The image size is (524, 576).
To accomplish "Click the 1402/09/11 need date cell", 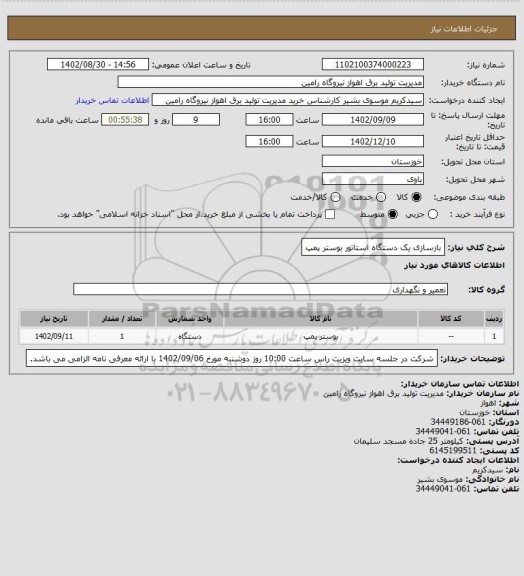I will point(54,336).
